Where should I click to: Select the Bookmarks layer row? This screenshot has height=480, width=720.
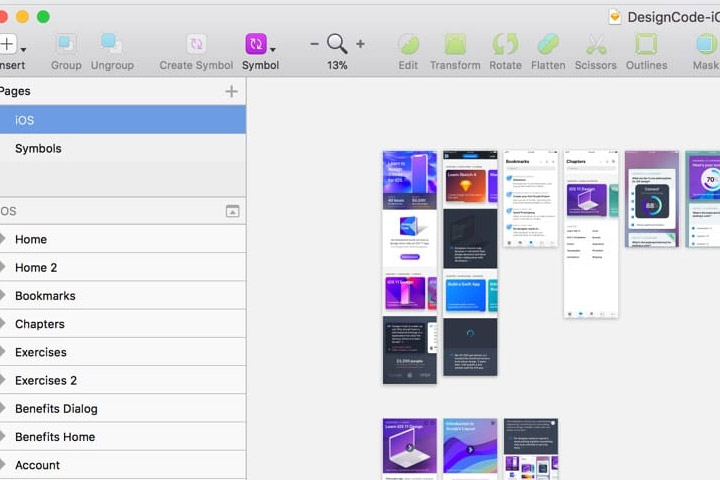point(123,295)
